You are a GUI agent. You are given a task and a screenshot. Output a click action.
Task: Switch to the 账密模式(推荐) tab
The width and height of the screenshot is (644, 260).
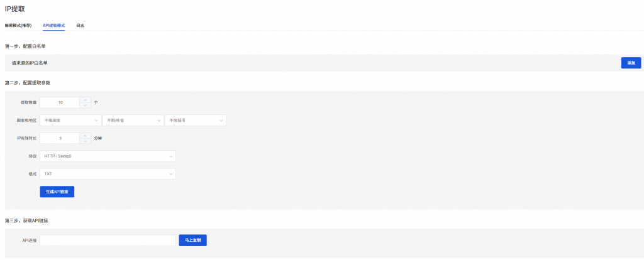[x=18, y=26]
